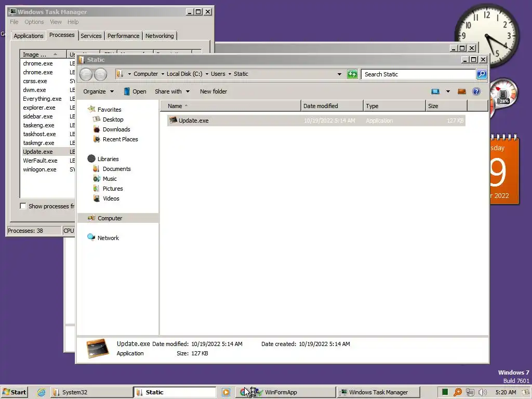532x399 pixels.
Task: Click the Back navigation arrow in Static window
Action: pos(86,74)
